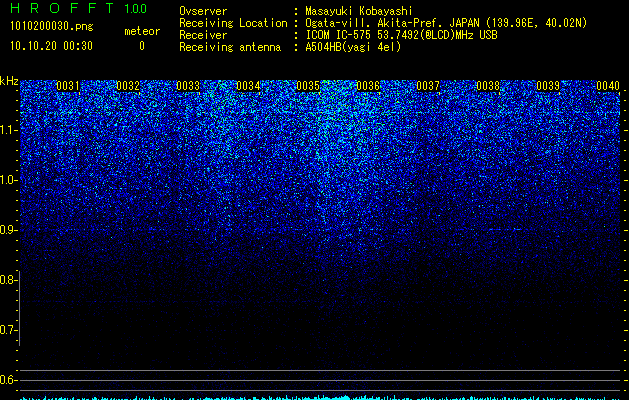Screen dimensions: 629x400
Task: Click the HROFFT title text
Action: pyautogui.click(x=62, y=8)
